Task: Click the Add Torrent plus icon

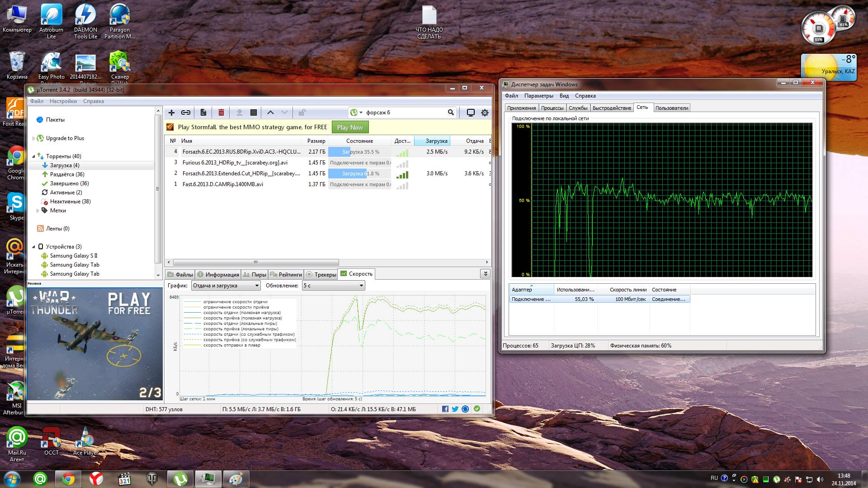Action: click(x=171, y=113)
